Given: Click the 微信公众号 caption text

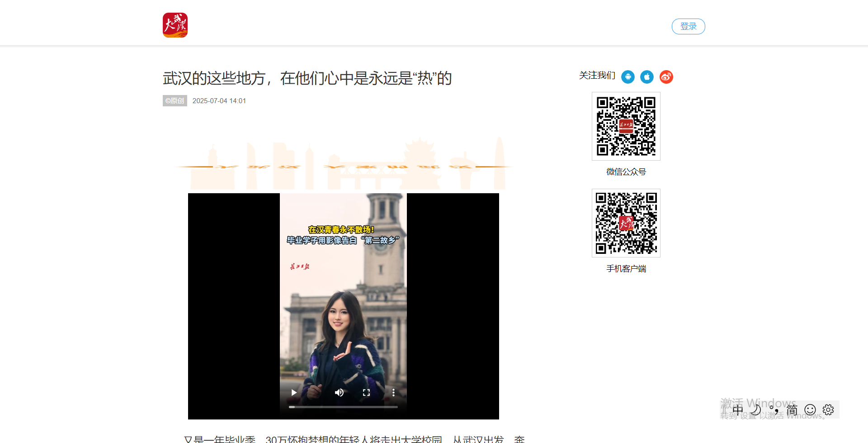Looking at the screenshot, I should [x=626, y=172].
